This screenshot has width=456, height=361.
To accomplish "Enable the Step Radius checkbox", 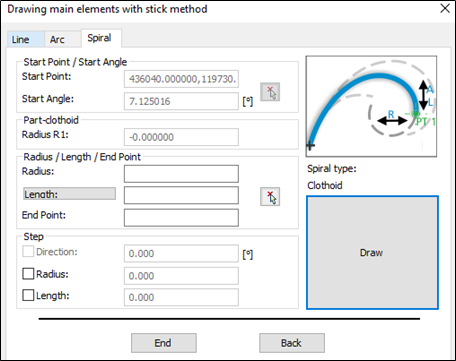I will click(28, 274).
